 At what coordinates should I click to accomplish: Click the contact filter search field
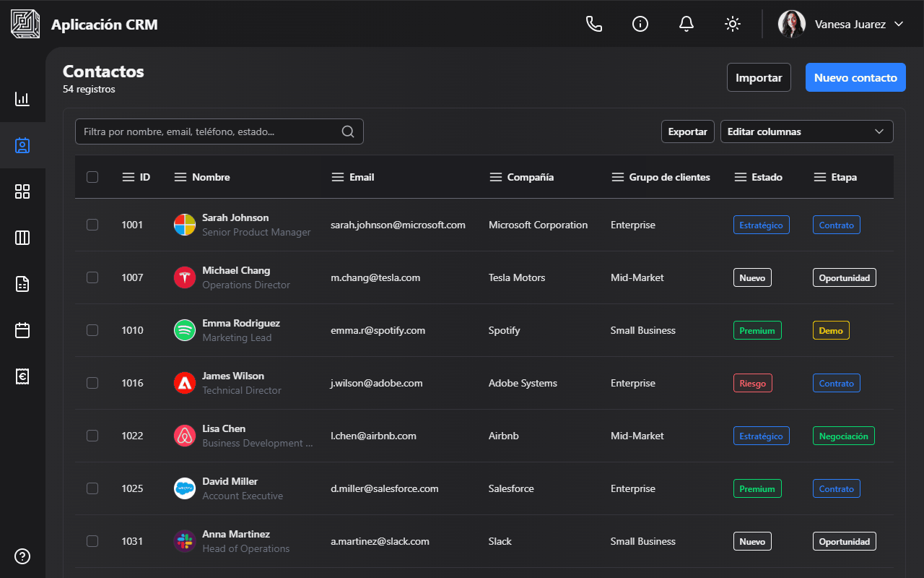209,131
